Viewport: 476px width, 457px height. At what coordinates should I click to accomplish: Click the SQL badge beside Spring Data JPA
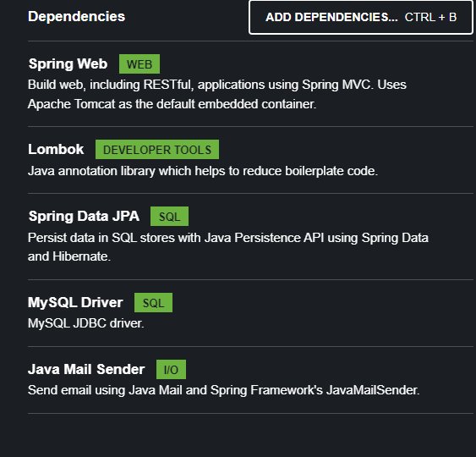click(169, 217)
